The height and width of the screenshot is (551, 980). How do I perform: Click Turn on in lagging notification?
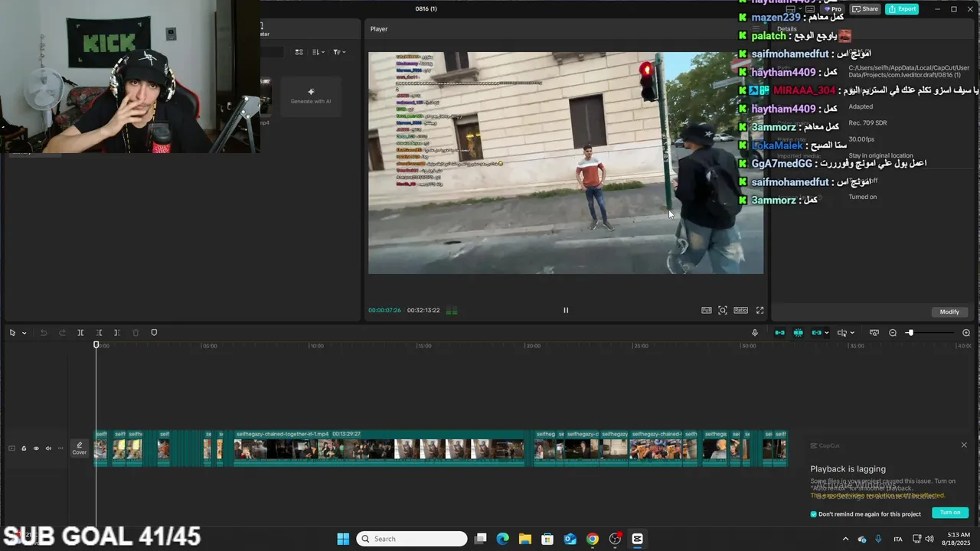click(950, 513)
